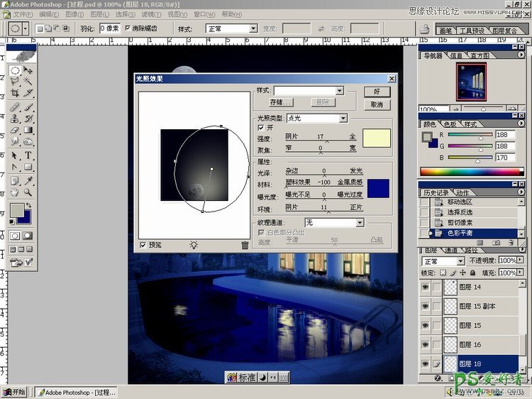Toggle the 预览 preview checkbox

(144, 244)
